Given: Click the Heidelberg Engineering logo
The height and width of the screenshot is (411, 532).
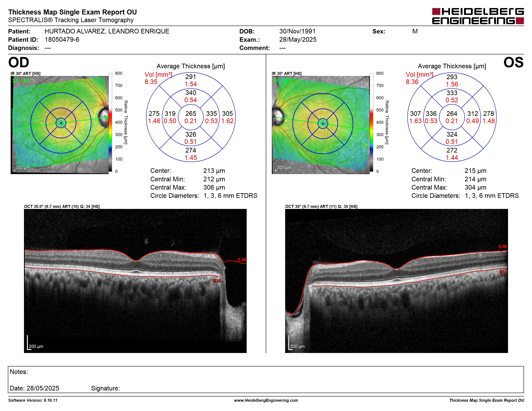Looking at the screenshot, I should click(478, 16).
